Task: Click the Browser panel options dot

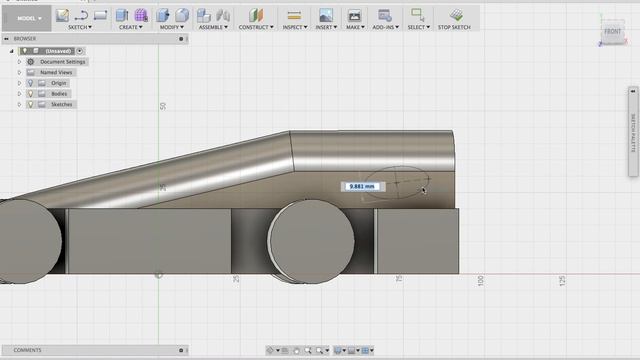Action: coord(181,39)
